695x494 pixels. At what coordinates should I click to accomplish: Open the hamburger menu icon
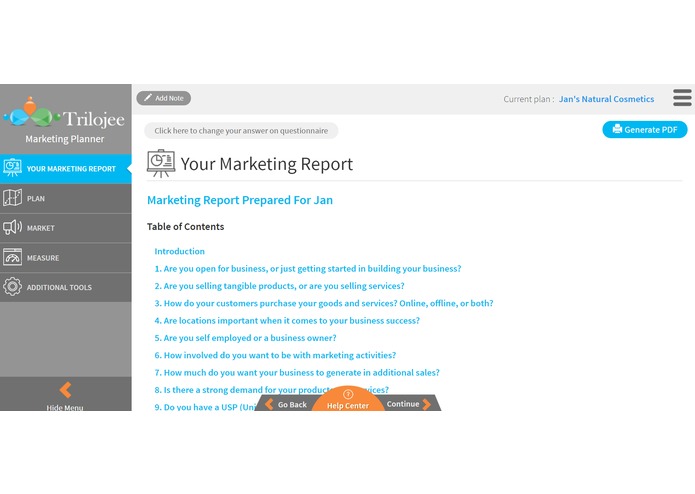click(682, 98)
